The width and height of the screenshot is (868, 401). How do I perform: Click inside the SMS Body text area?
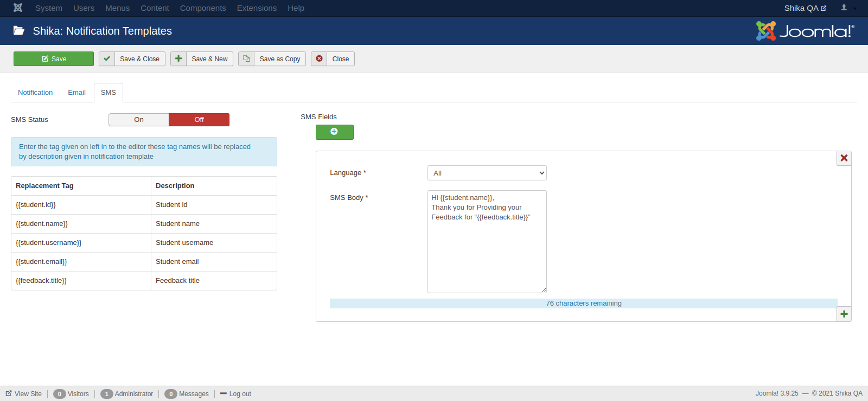487,249
